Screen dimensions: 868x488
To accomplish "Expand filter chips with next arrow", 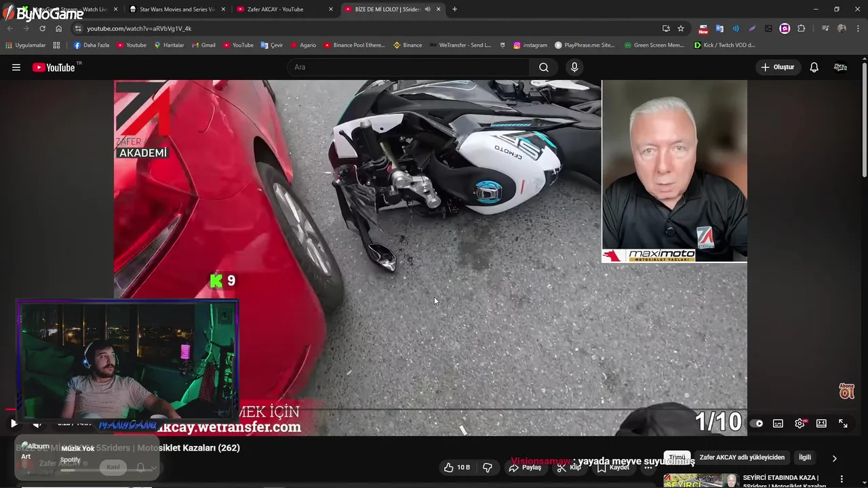I will pyautogui.click(x=834, y=458).
